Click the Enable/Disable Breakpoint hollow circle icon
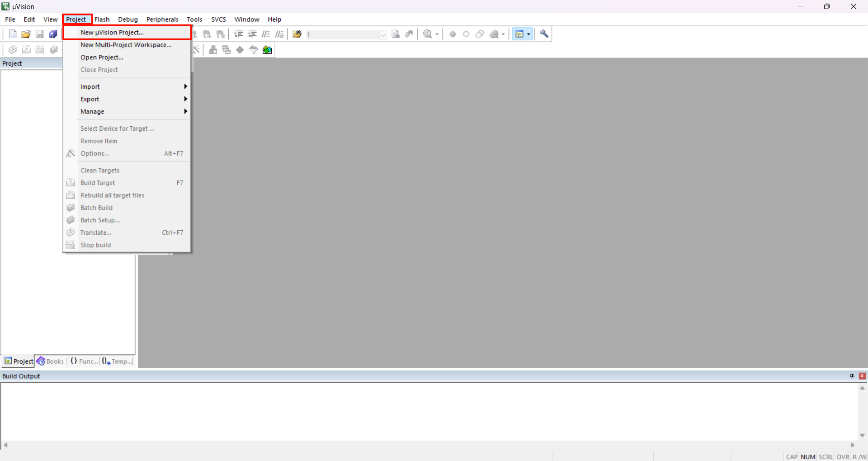 [466, 34]
